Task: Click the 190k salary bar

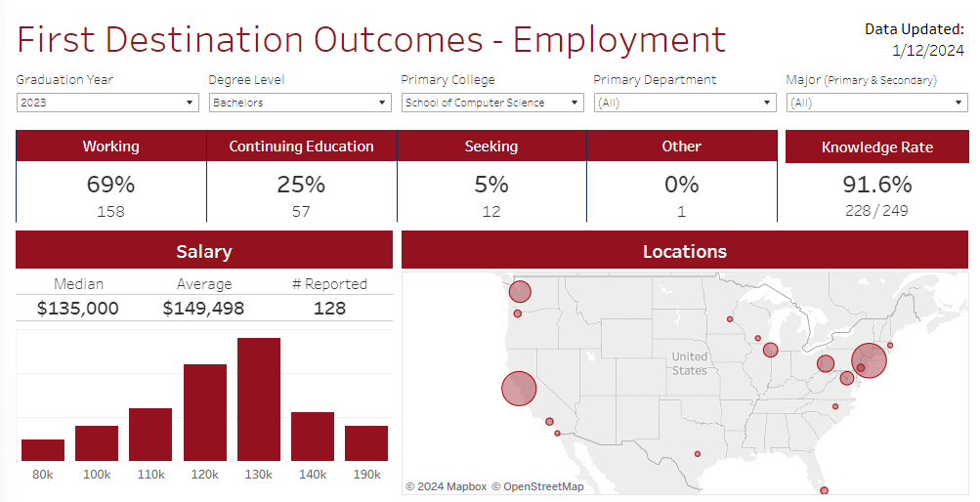Action: click(x=366, y=443)
